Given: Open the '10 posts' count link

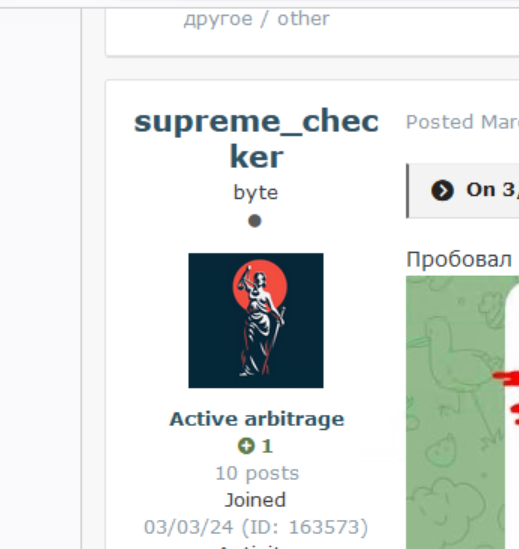Looking at the screenshot, I should click(x=257, y=473).
